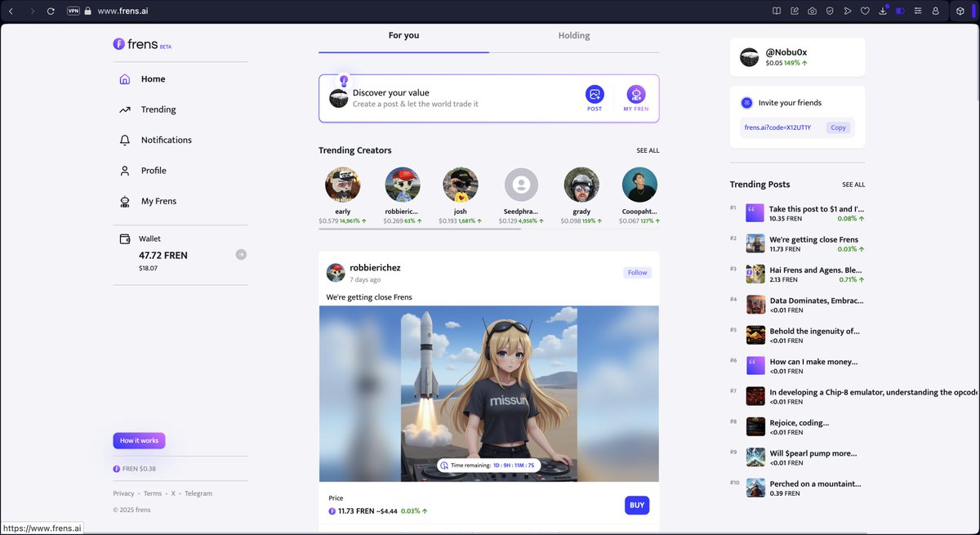The width and height of the screenshot is (980, 535).
Task: Click the robbierichez post author name
Action: 375,268
